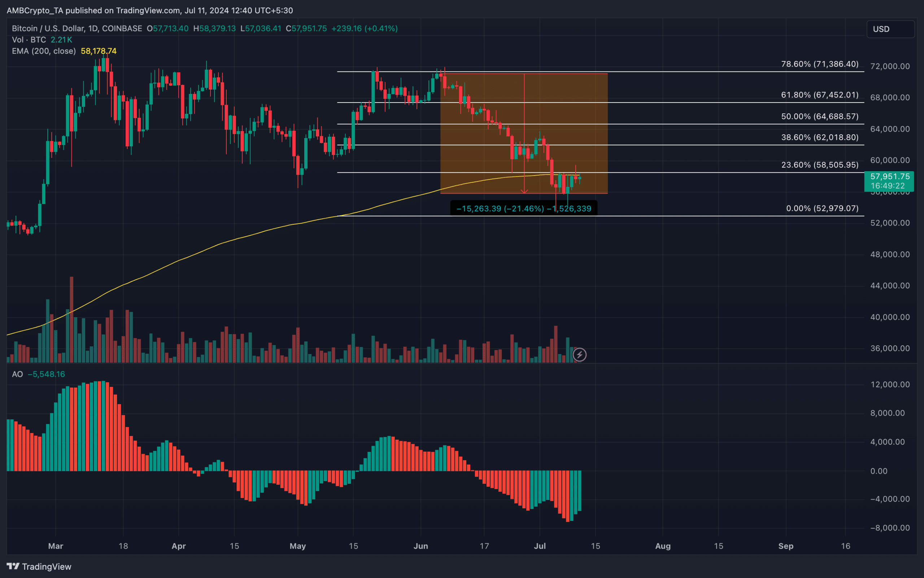Screen dimensions: 924x578
Task: Click the −8,000.00 label on AO axis
Action: [x=890, y=528]
